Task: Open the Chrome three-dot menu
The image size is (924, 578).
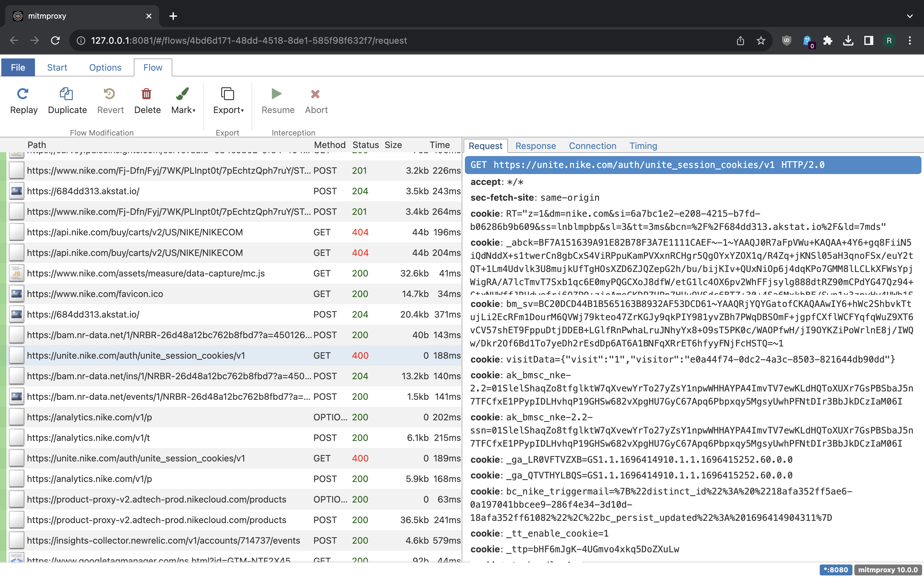Action: [910, 40]
